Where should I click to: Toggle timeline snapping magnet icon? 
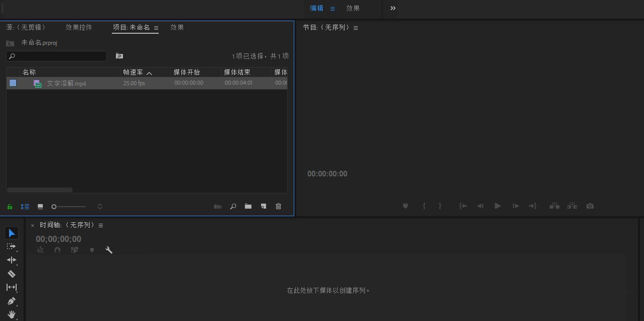[57, 250]
